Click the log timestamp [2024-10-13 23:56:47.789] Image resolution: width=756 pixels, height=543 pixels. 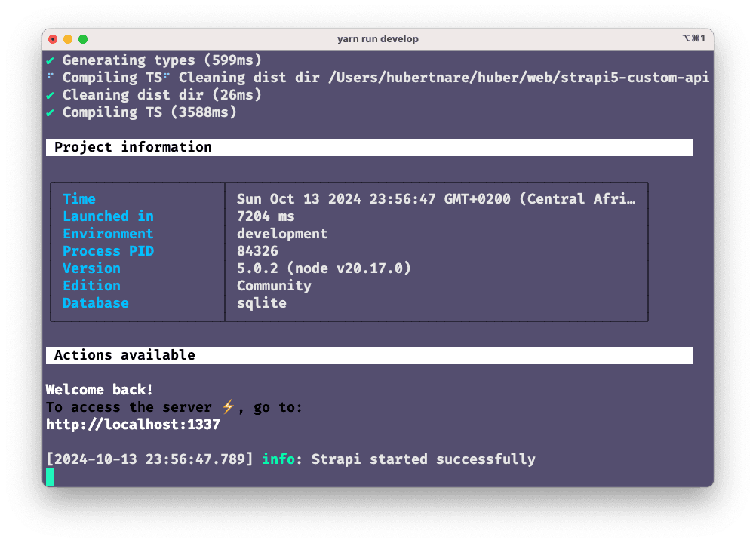[149, 459]
